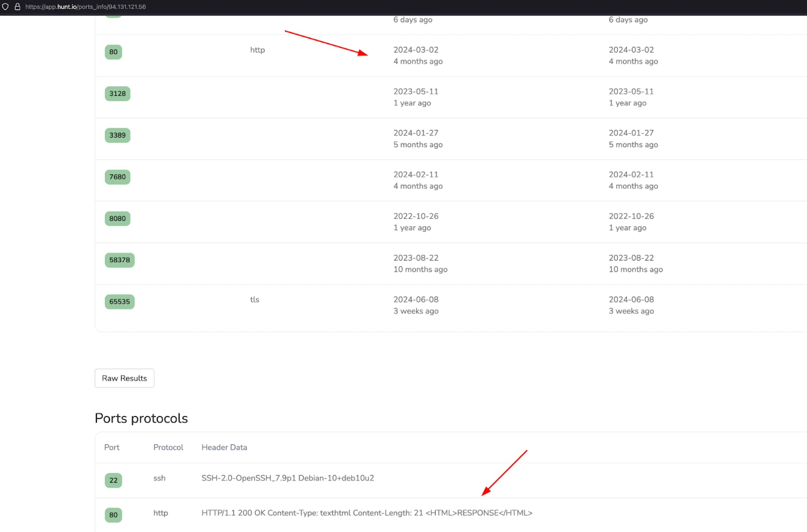The width and height of the screenshot is (807, 532).
Task: Click the Port column header
Action: click(x=112, y=447)
